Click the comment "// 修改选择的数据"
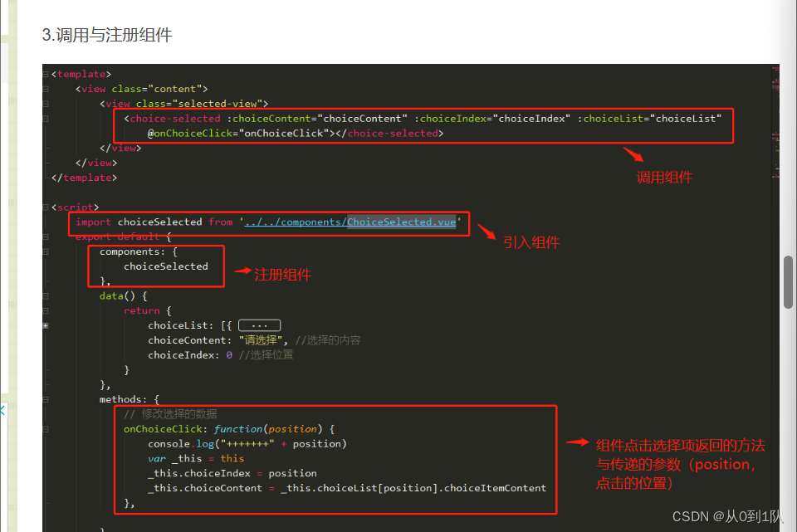Viewport: 797px width, 532px height. tap(170, 414)
